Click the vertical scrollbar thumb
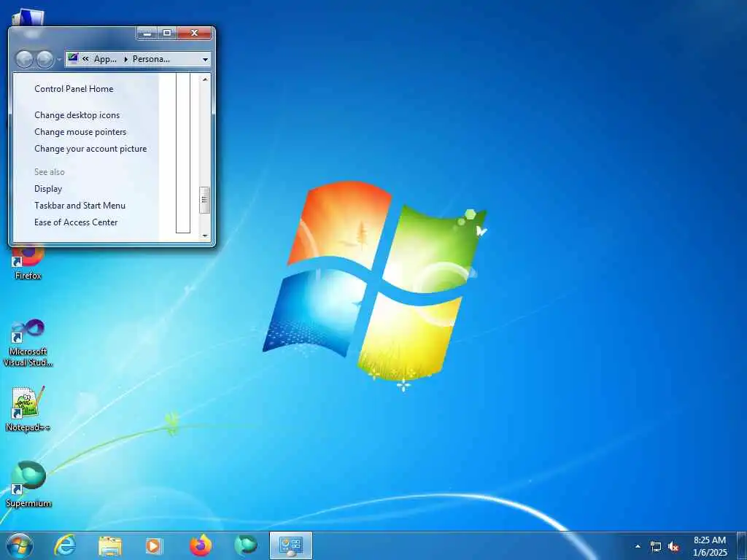The width and height of the screenshot is (747, 560). click(204, 200)
